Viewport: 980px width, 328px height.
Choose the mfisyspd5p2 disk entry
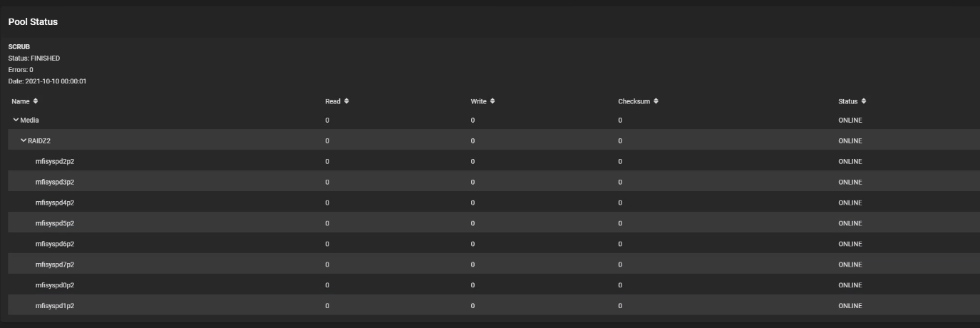(55, 223)
